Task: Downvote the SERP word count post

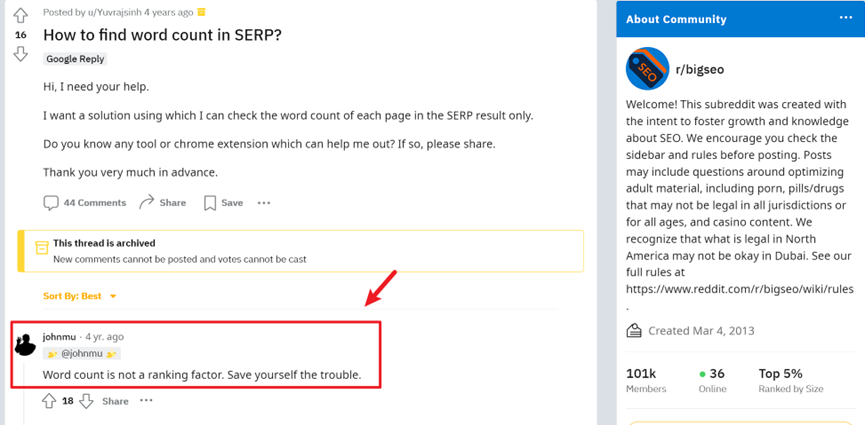Action: [x=20, y=53]
